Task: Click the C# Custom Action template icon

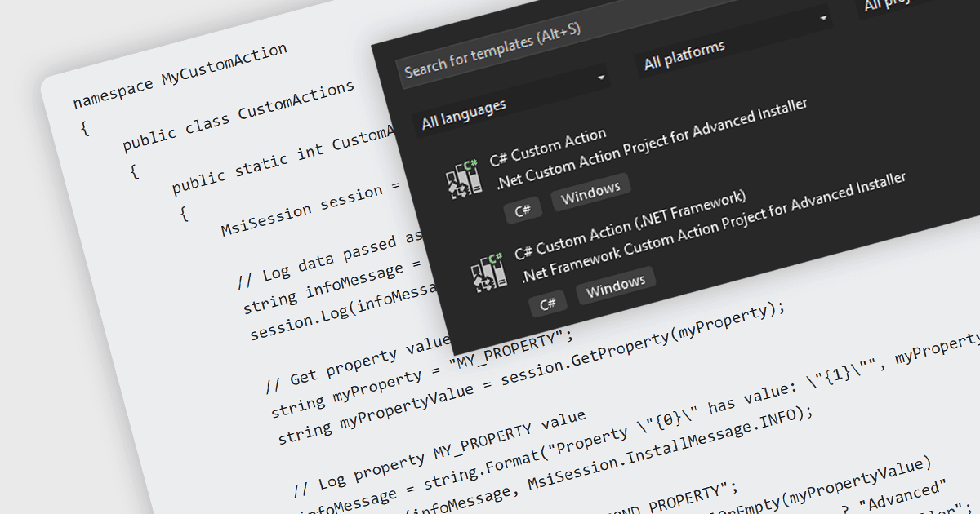Action: pyautogui.click(x=464, y=180)
